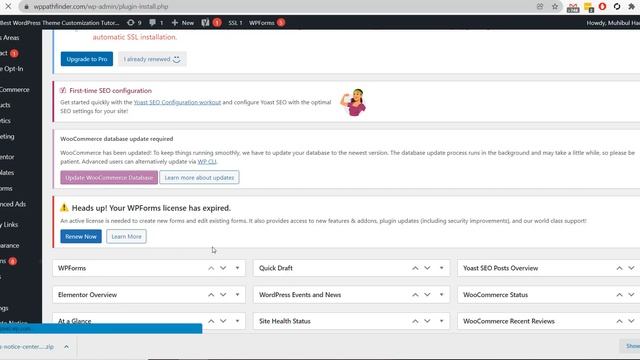Open the New content menu

[x=182, y=22]
